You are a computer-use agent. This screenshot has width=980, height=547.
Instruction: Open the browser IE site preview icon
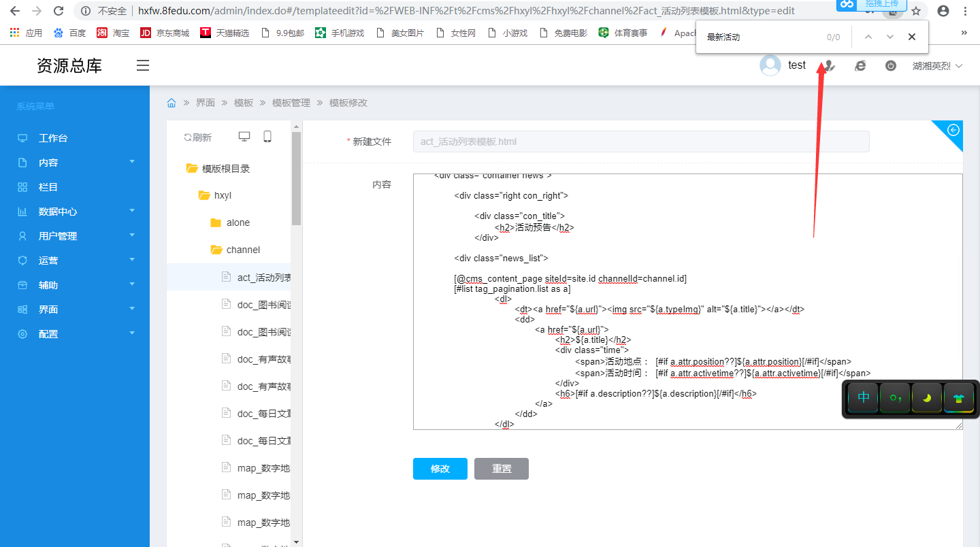pos(860,66)
